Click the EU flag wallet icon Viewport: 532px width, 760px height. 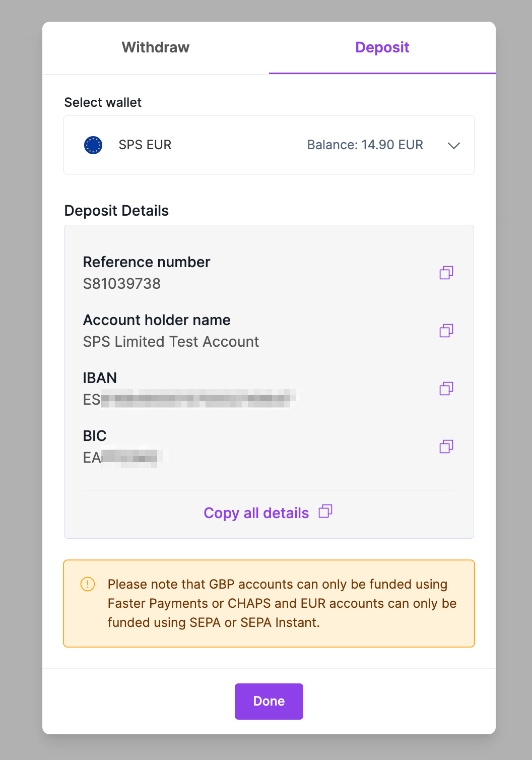click(x=93, y=145)
